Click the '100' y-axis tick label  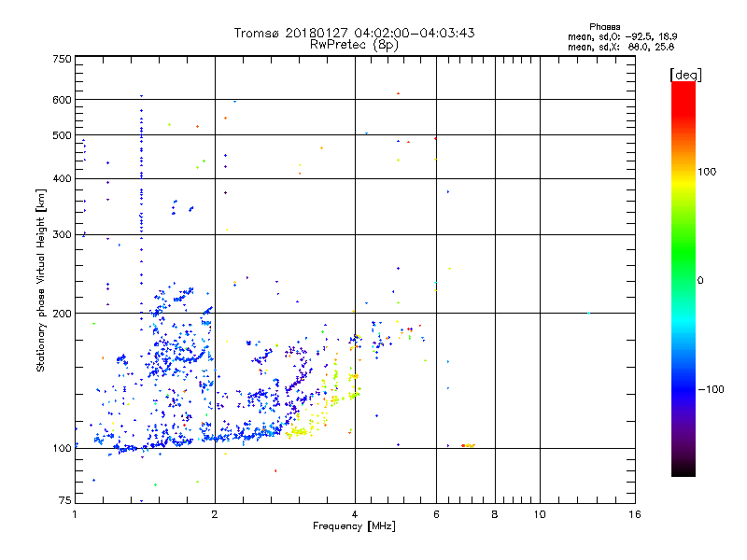click(62, 448)
